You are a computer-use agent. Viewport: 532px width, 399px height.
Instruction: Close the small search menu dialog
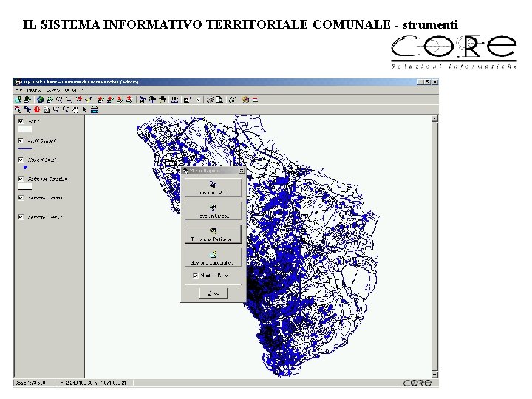click(242, 171)
